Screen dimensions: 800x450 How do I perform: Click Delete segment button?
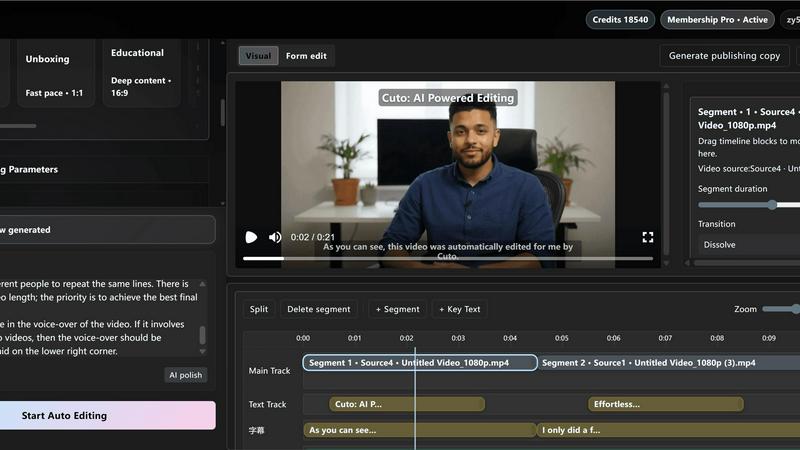coord(318,309)
